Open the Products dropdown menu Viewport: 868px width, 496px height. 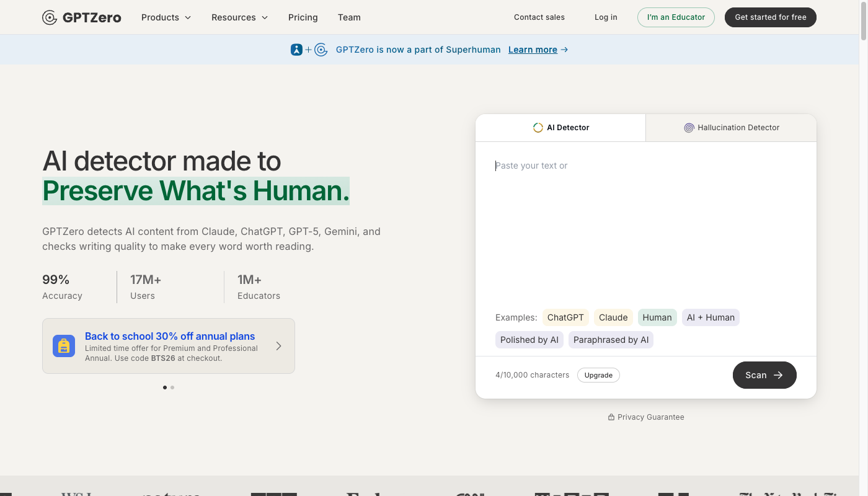(166, 17)
